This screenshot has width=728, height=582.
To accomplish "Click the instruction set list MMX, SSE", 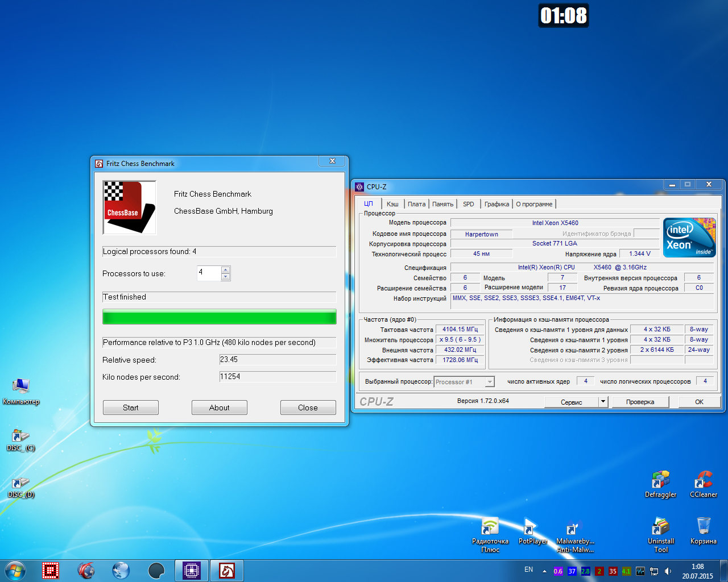I will tap(582, 301).
